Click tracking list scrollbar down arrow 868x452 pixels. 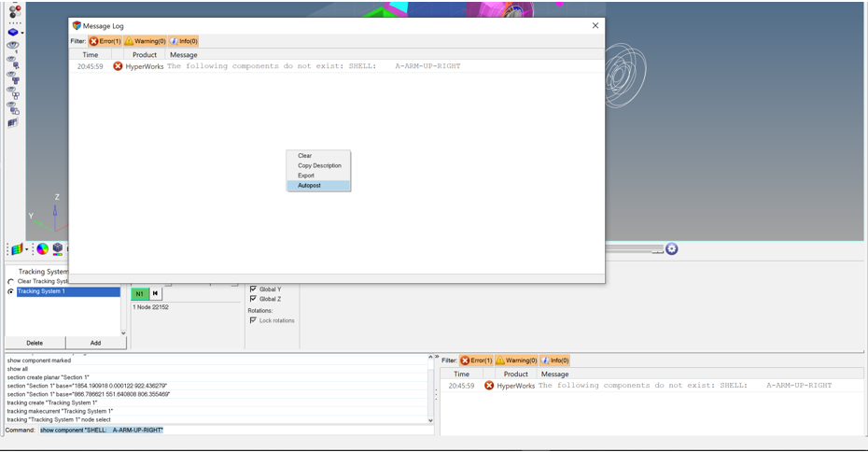point(123,332)
